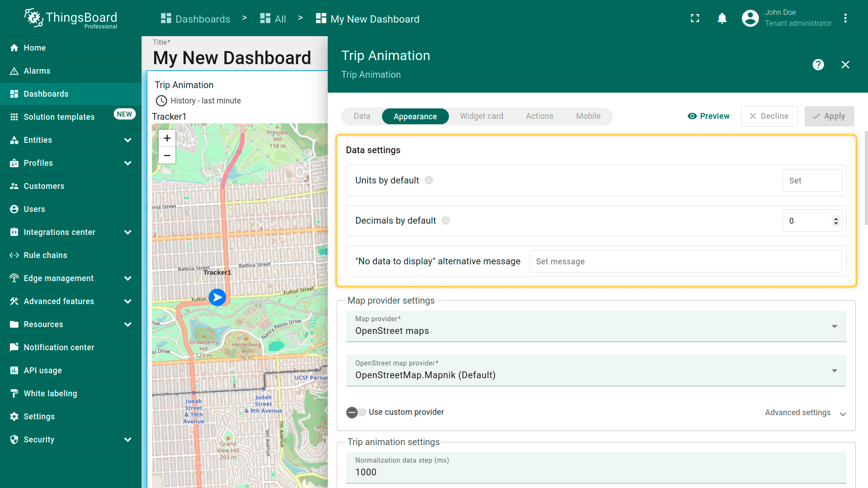Click All breadcrumb link
868x488 pixels.
coord(273,19)
